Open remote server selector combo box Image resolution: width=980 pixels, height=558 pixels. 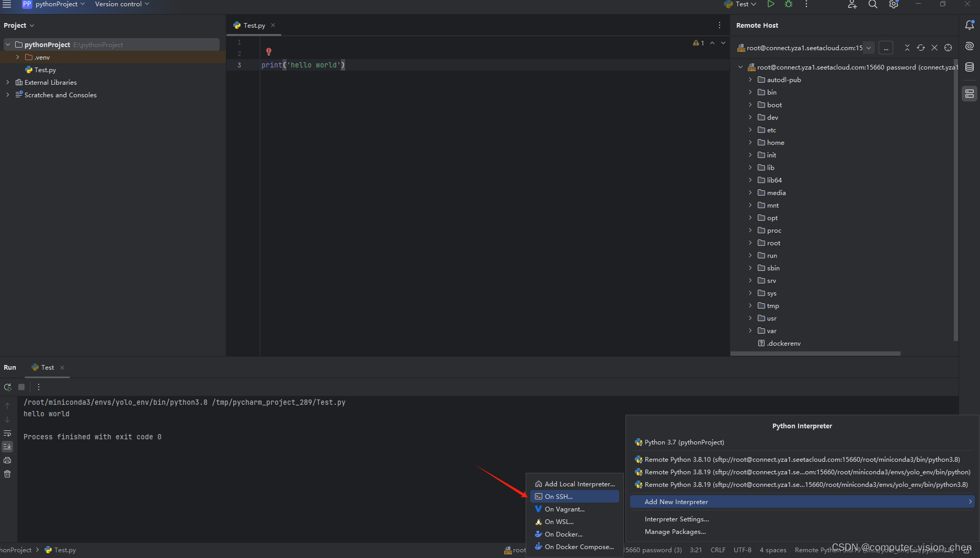tap(805, 48)
